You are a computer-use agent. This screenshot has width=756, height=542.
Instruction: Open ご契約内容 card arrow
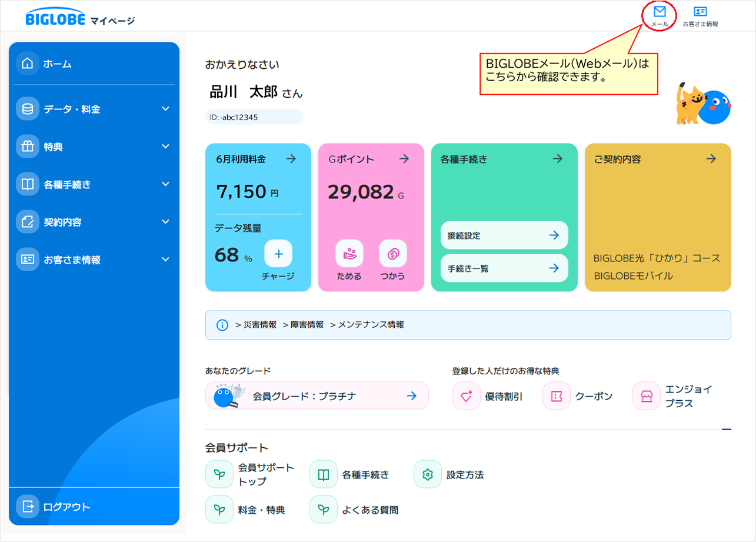pos(711,159)
